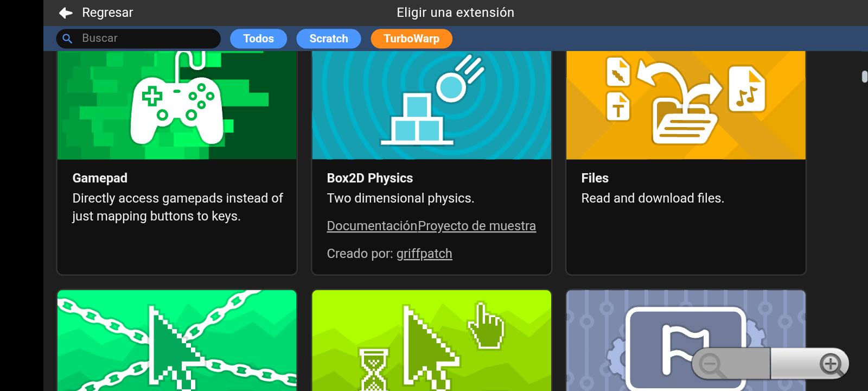Open the Box2D Physics extension thumbnail
Viewport: 868px width, 391px height.
tap(432, 105)
